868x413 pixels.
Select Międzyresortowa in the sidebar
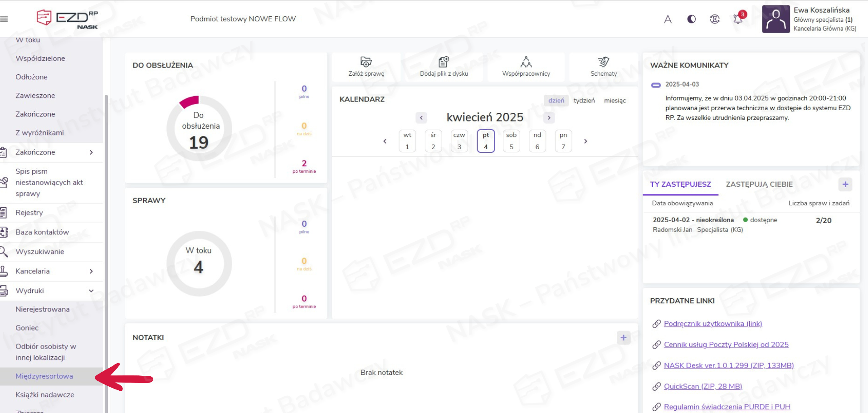click(x=44, y=376)
